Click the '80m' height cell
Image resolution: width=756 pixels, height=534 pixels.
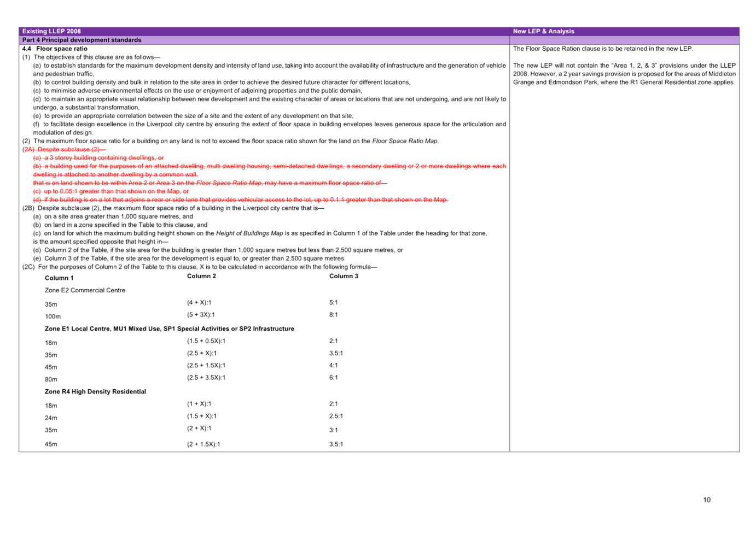[51, 379]
